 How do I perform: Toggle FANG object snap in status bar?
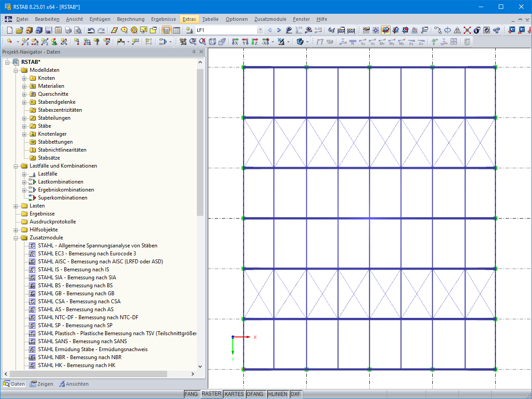tap(191, 394)
